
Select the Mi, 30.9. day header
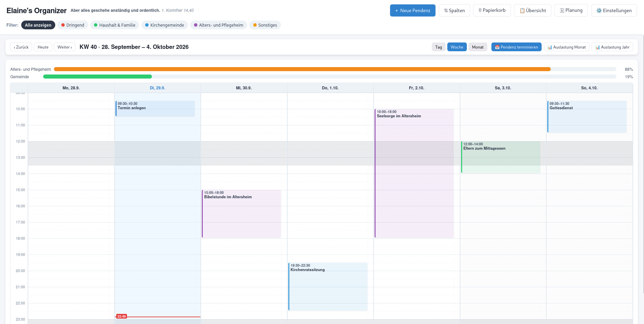click(x=244, y=88)
